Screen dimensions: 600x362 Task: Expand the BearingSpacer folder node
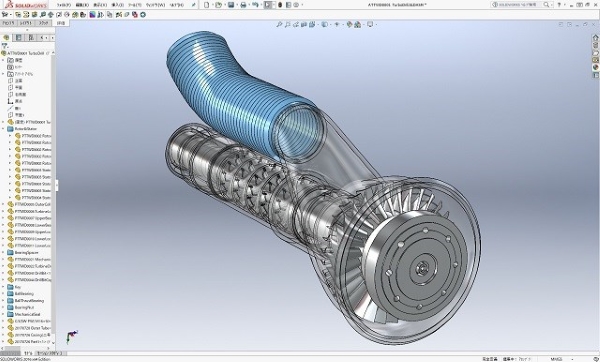click(x=3, y=253)
